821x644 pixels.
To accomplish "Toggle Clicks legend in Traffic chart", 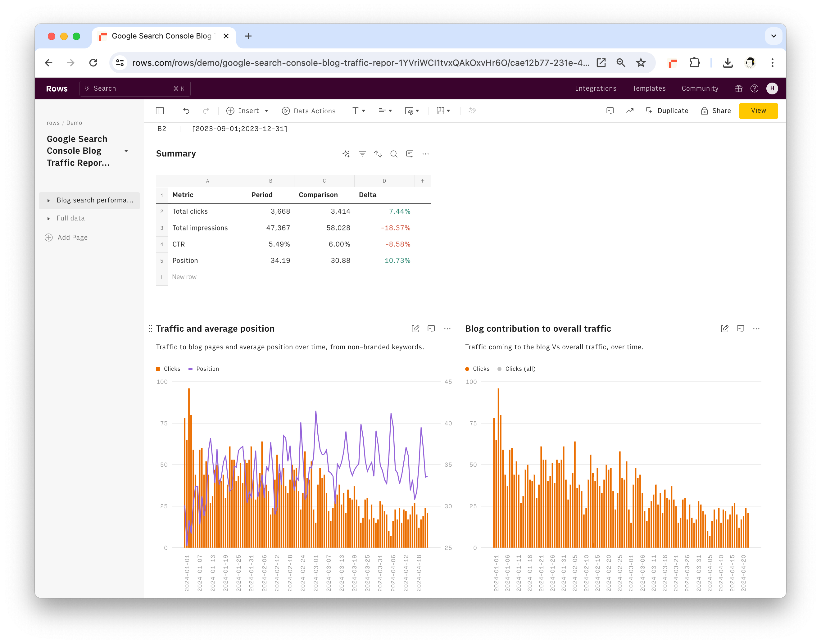I will pos(168,369).
